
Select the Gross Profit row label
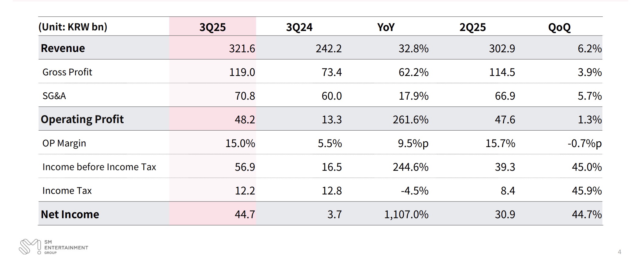67,72
